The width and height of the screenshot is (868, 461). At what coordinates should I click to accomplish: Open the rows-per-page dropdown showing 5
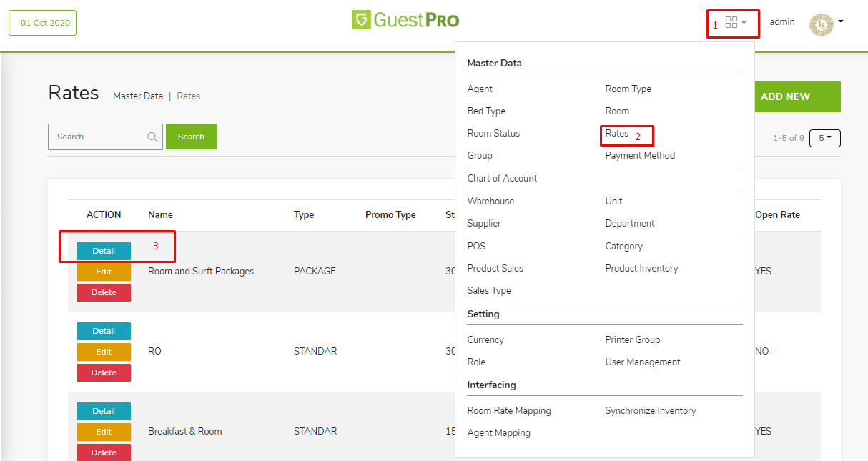[824, 138]
